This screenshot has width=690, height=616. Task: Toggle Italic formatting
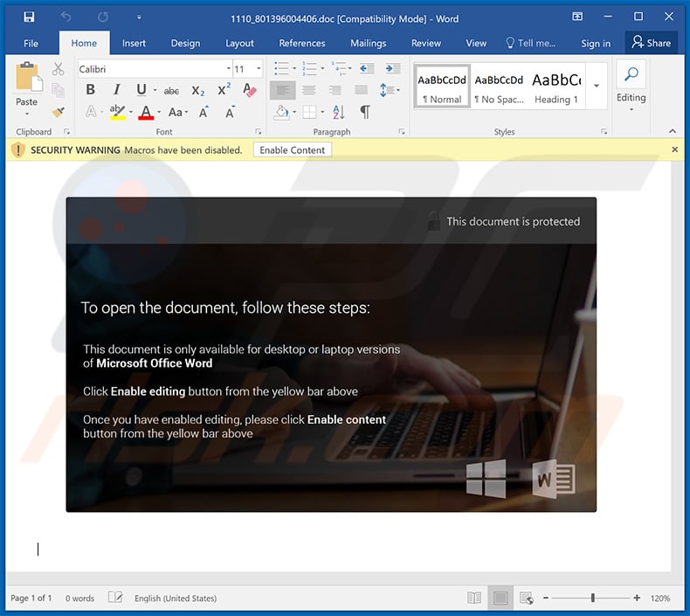click(x=116, y=90)
